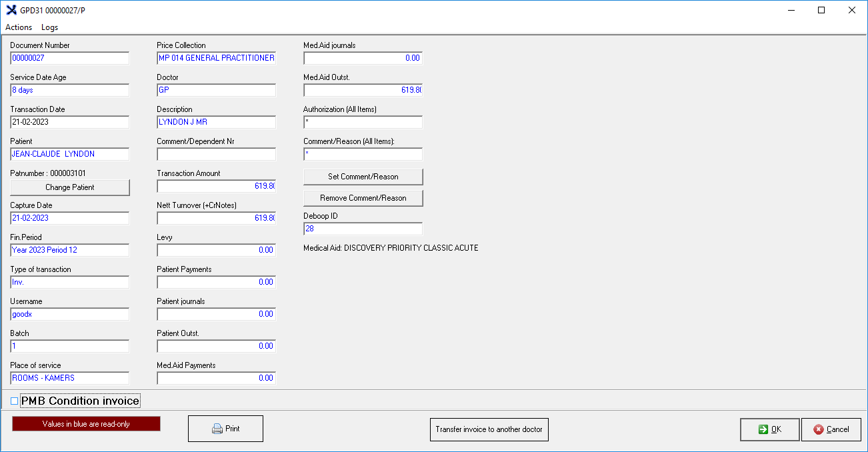Click the Transaction Date field

tap(69, 122)
